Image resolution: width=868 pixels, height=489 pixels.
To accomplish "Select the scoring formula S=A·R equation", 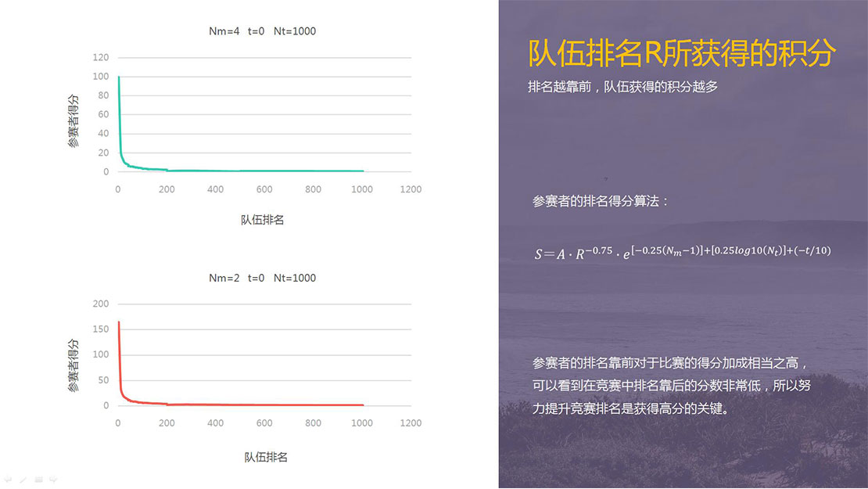I will pos(682,252).
